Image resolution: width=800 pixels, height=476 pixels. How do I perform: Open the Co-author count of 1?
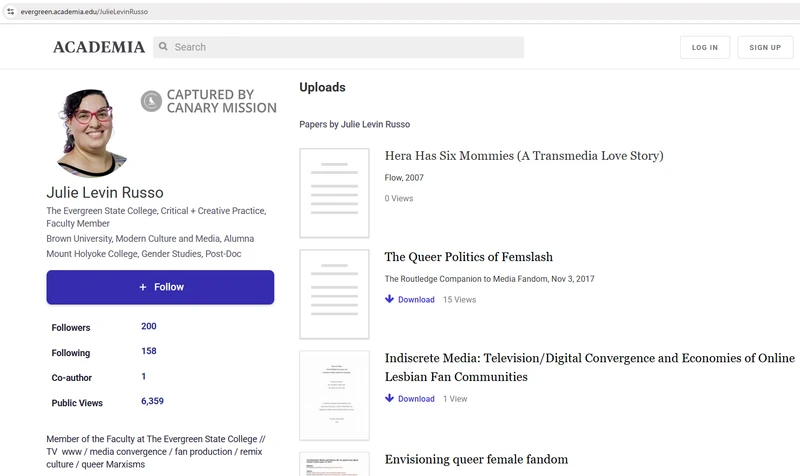coord(143,376)
